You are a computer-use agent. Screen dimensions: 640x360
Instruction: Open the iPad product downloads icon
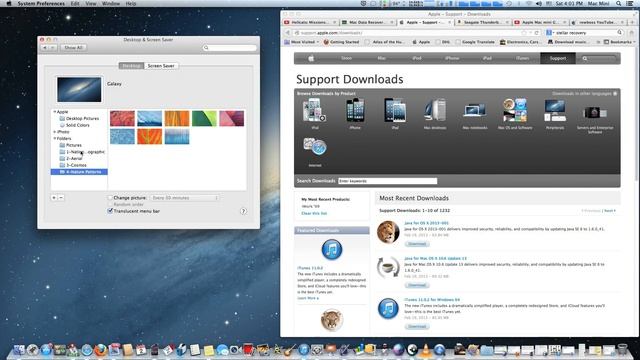pos(395,110)
